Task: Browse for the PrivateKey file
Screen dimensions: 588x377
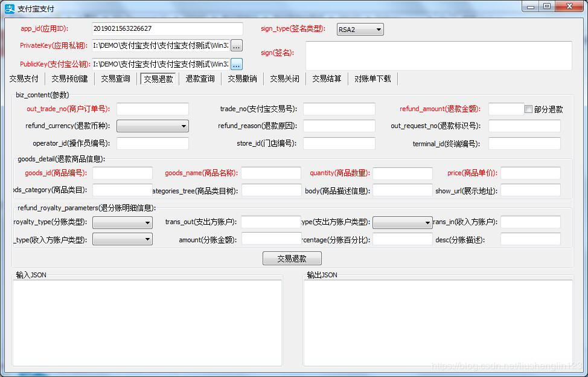Action: [x=236, y=46]
